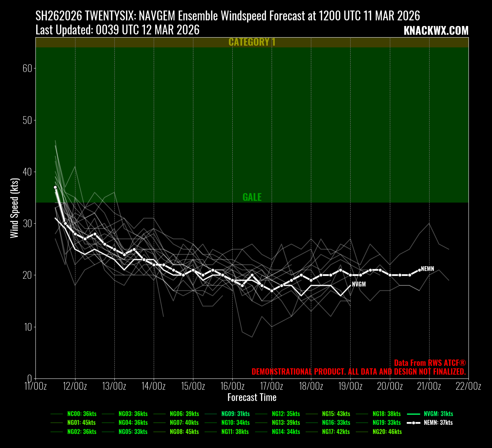Click the 15/00z tick on time axis
This screenshot has width=492, height=448.
pos(193,386)
